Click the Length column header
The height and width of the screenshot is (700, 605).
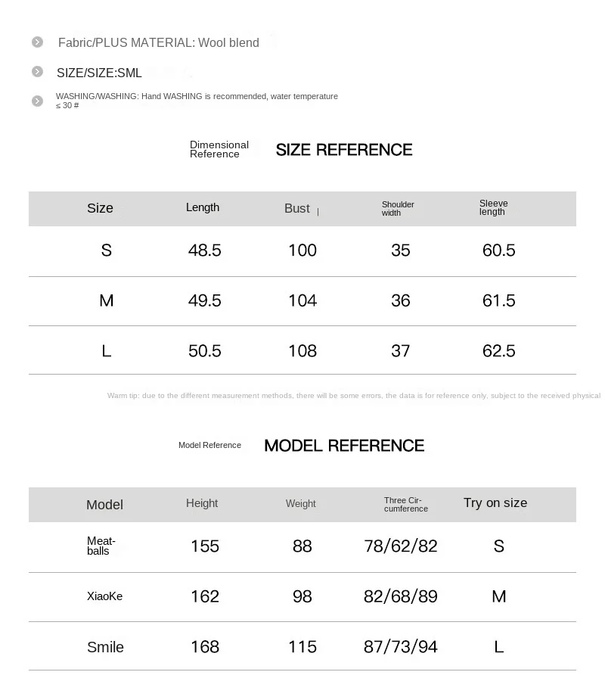203,208
